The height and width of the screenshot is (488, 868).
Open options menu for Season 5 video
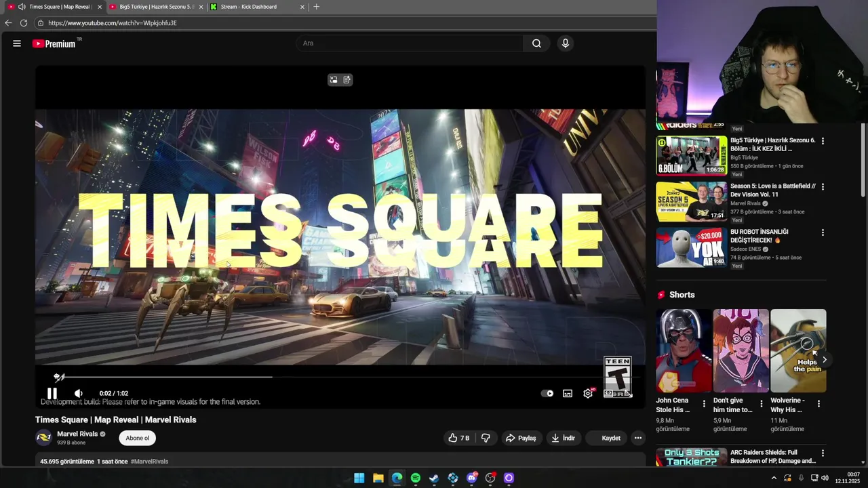point(823,186)
